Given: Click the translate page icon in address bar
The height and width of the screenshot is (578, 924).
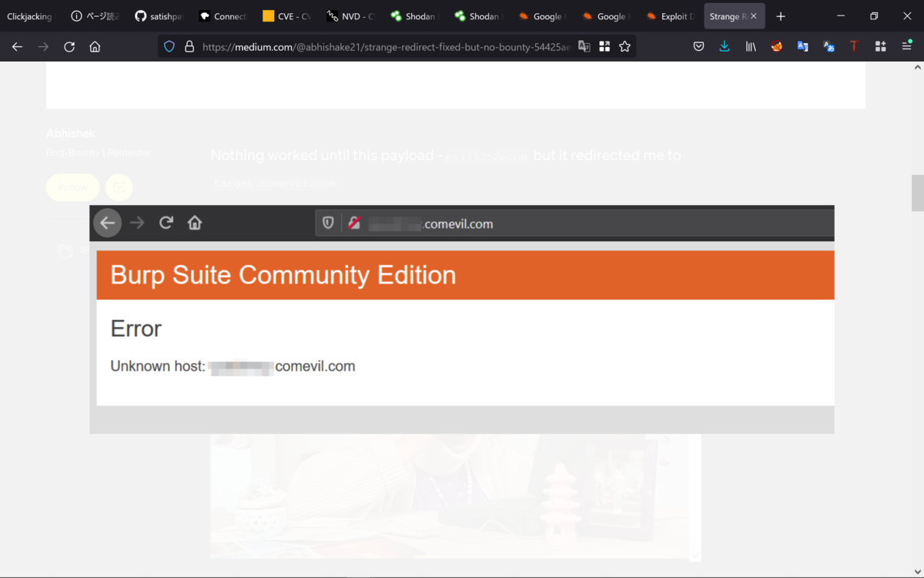Looking at the screenshot, I should [584, 47].
